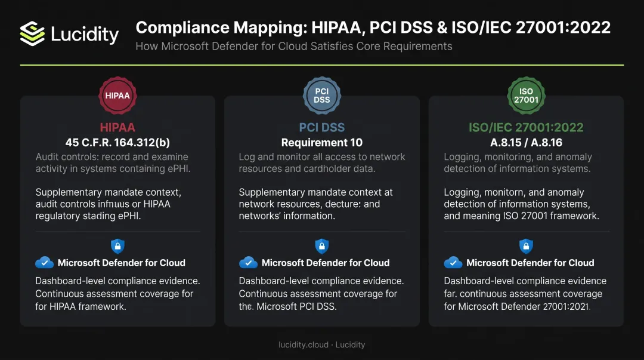The width and height of the screenshot is (644, 360).
Task: Click the shield lock icon in ISO/IEC card
Action: pyautogui.click(x=526, y=246)
